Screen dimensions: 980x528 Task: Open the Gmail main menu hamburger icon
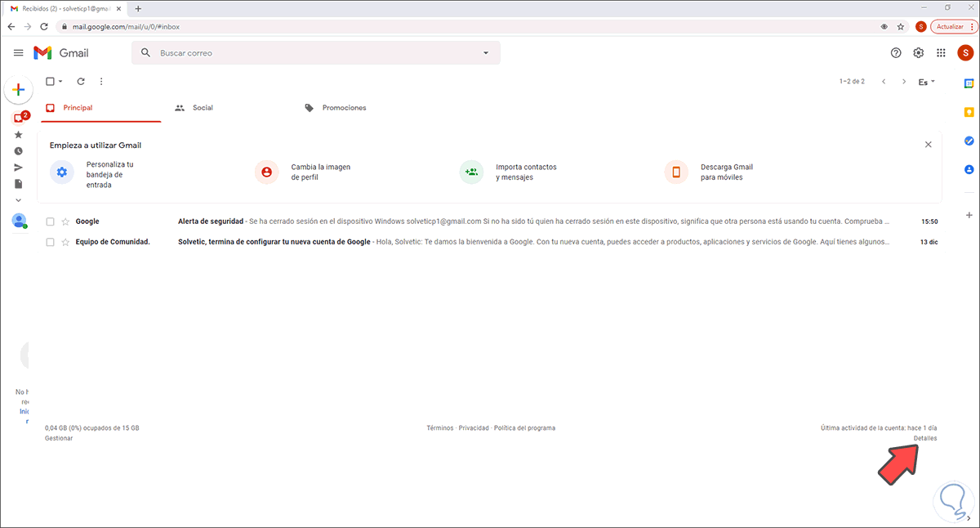pyautogui.click(x=19, y=53)
